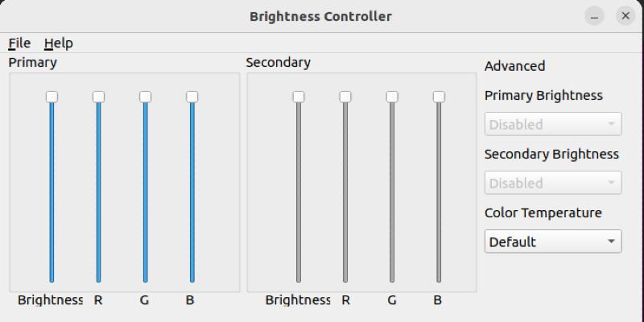Click the Secondary G slider handle

[x=392, y=97]
